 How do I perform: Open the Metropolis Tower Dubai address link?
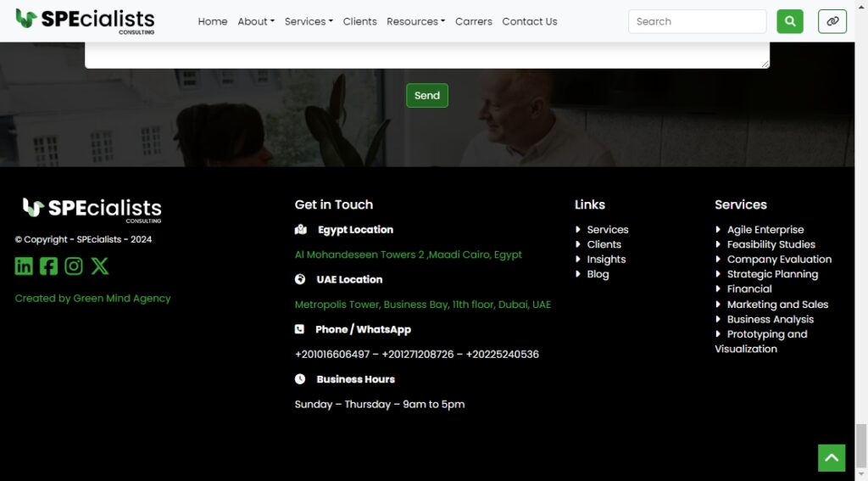(423, 305)
